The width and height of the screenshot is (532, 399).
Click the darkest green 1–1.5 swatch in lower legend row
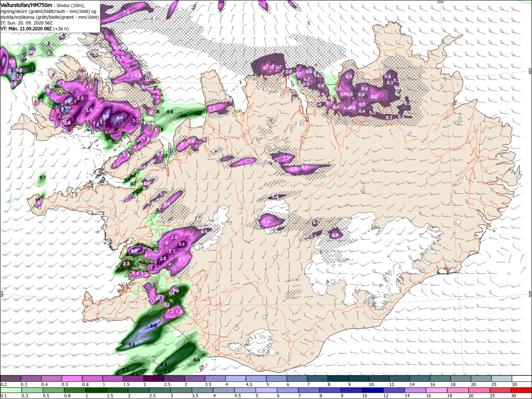96,390
